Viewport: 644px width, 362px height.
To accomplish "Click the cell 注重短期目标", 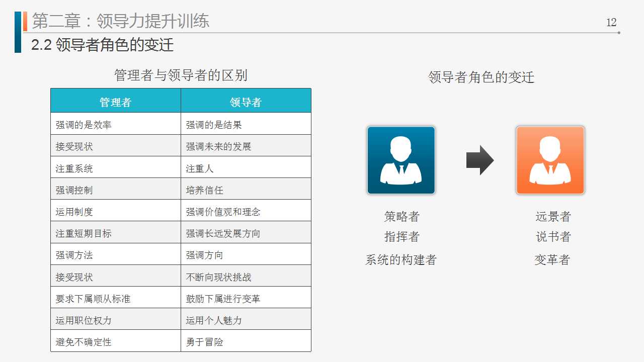I will point(116,232).
